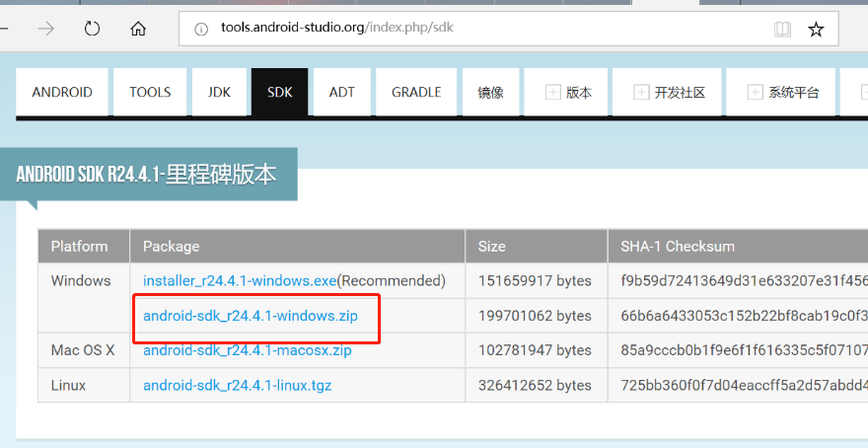Screen dimensions: 868x448
Task: Select the SDK navigation tab
Action: [279, 92]
